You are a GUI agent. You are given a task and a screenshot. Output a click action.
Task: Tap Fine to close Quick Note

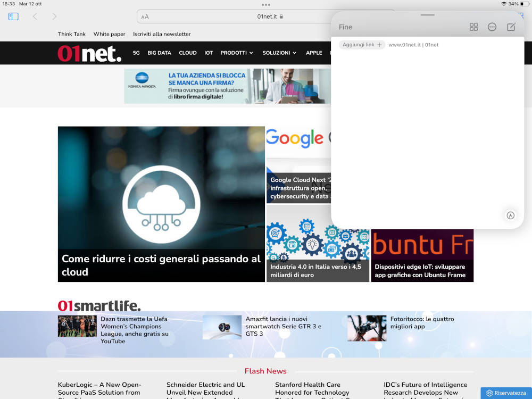click(x=345, y=27)
